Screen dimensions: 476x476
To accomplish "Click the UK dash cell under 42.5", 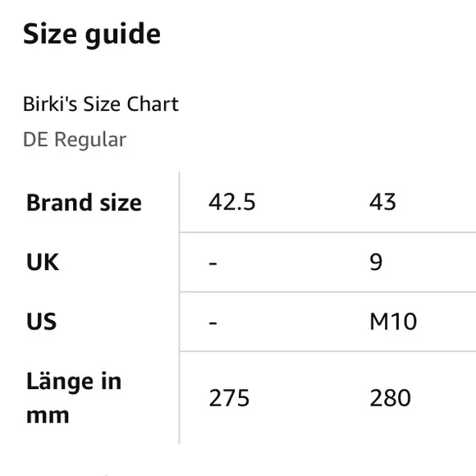I will coord(213,263).
